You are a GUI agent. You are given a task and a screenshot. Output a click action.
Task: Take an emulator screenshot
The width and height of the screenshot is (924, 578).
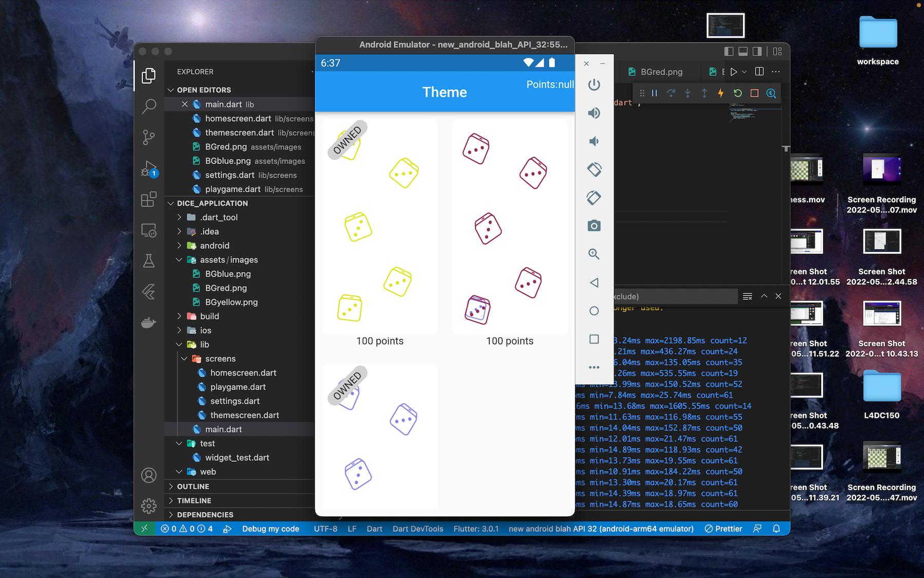[x=594, y=226]
